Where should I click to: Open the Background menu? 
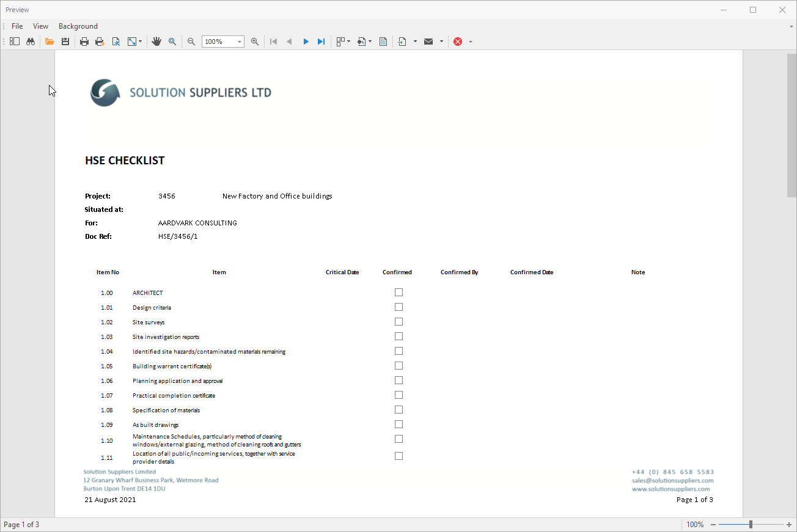tap(78, 26)
